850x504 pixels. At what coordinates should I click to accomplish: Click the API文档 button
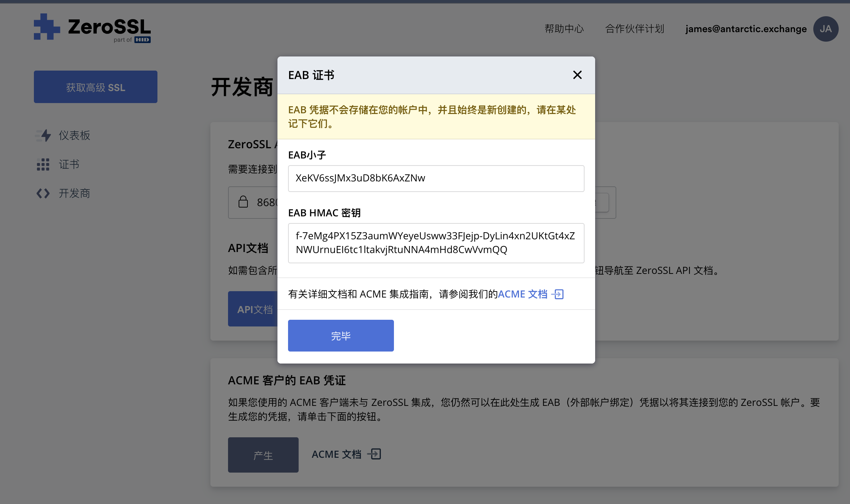(253, 309)
